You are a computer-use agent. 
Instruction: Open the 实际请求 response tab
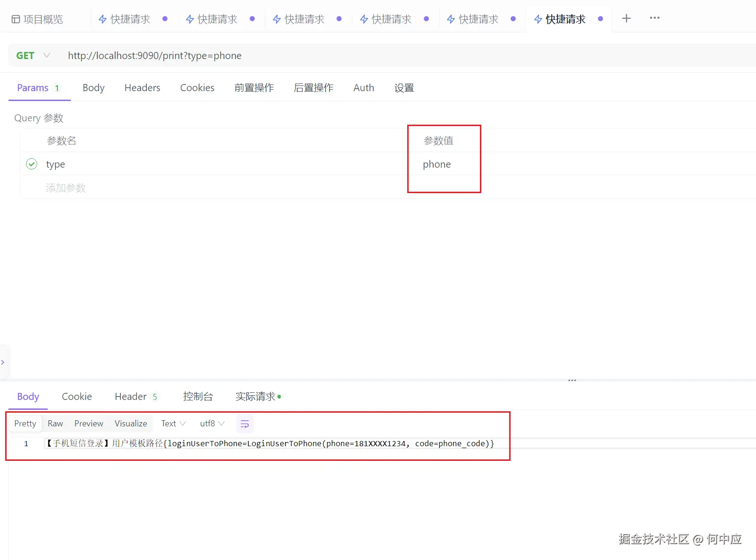tap(255, 397)
